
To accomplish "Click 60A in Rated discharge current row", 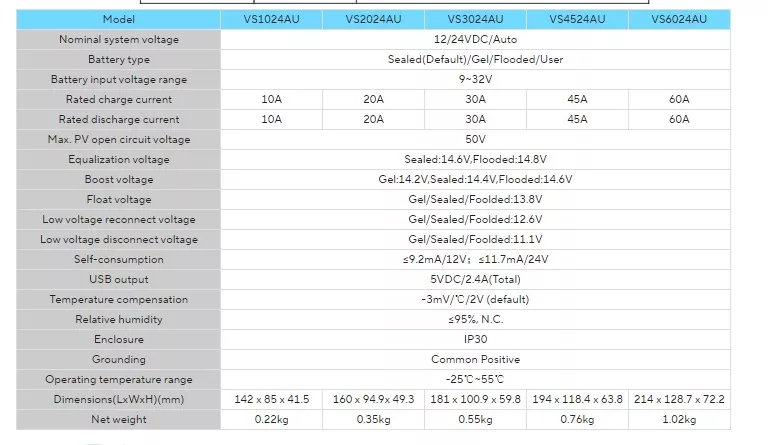I will point(679,119).
